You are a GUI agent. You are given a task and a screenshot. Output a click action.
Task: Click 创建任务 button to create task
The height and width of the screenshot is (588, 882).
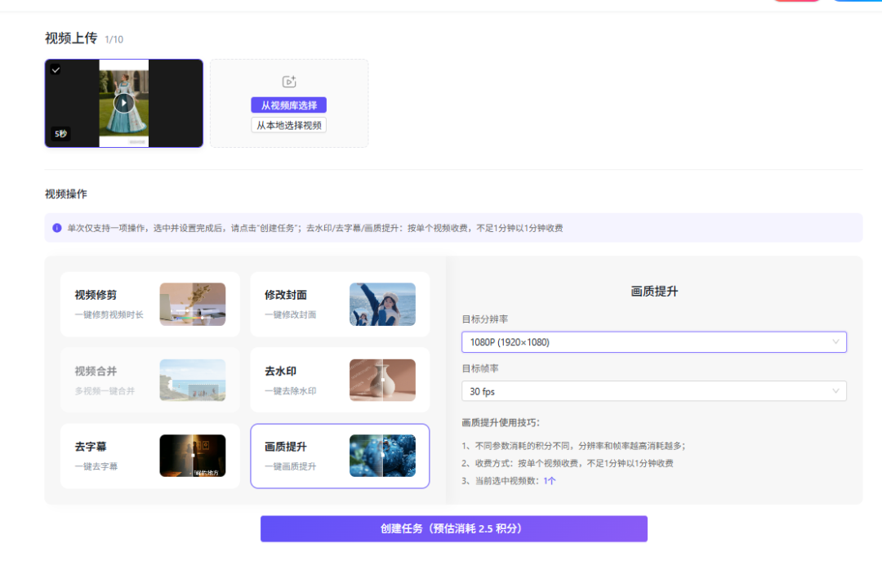coord(453,529)
